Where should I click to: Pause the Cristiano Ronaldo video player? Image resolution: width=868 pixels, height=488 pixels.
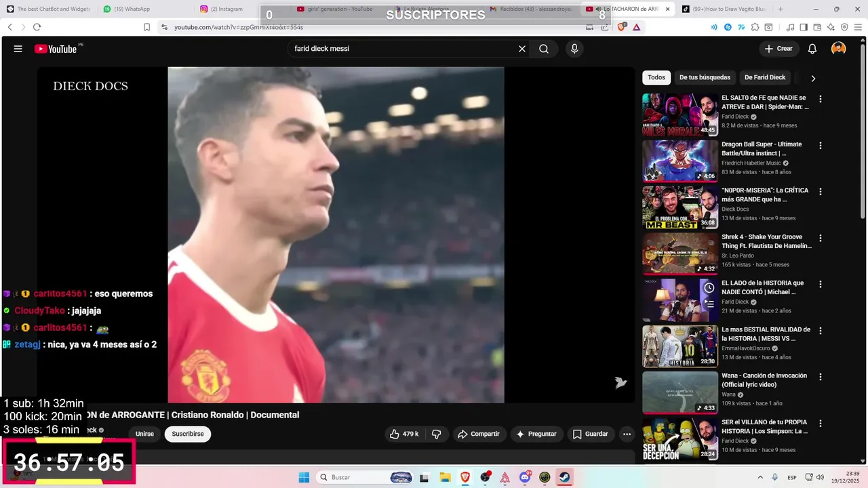pos(336,235)
